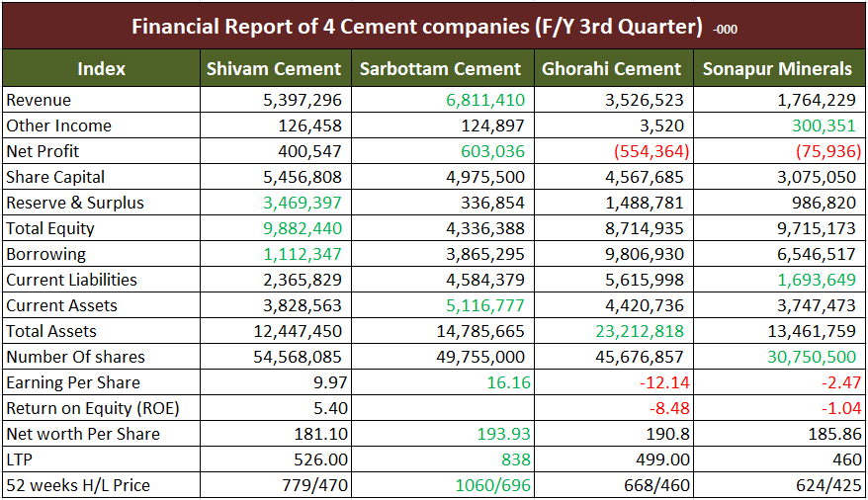Click Sonapur total assets 13,461,759
868x500 pixels.
(x=812, y=331)
